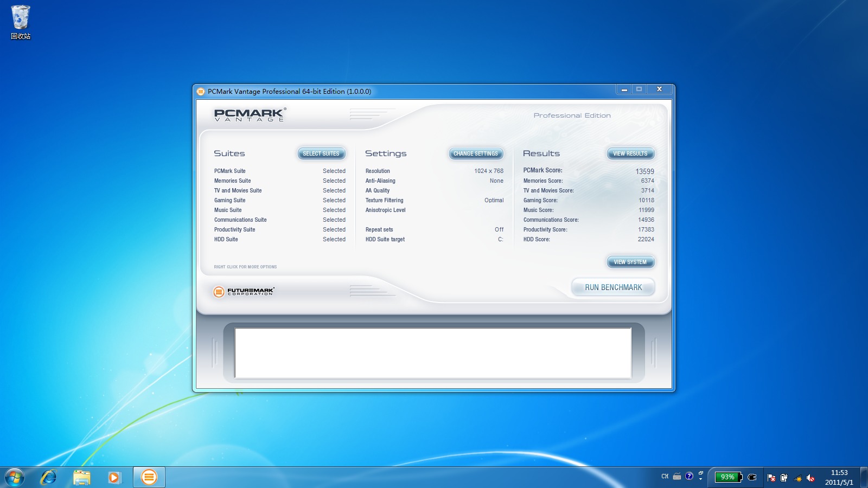The image size is (868, 488).
Task: Click the Anti-Aliasing setting label
Action: click(380, 181)
